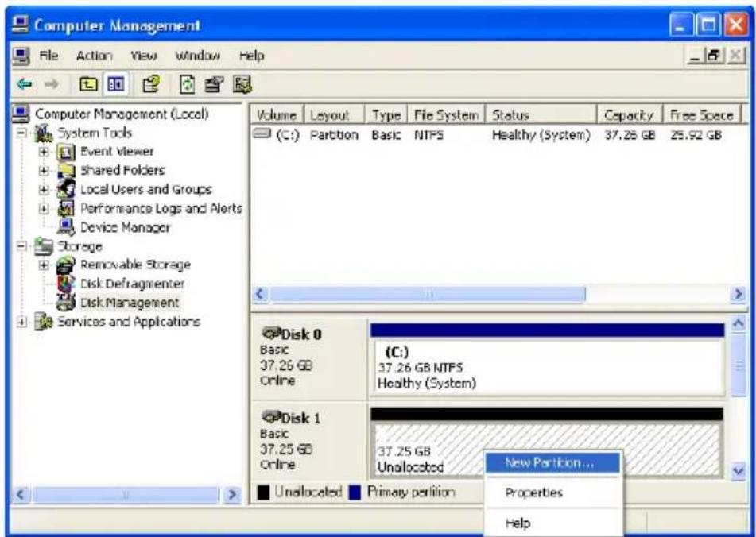Open the Action menu
756x537 pixels.
(x=94, y=56)
